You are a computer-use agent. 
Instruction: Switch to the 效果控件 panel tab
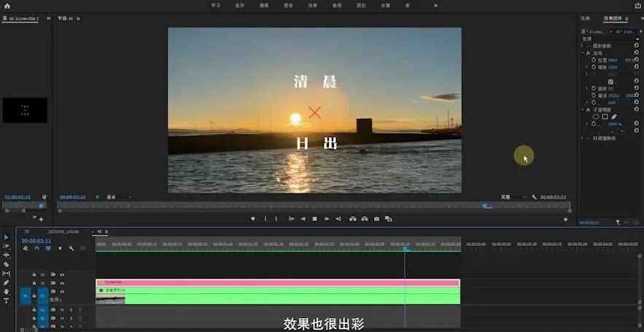(613, 18)
